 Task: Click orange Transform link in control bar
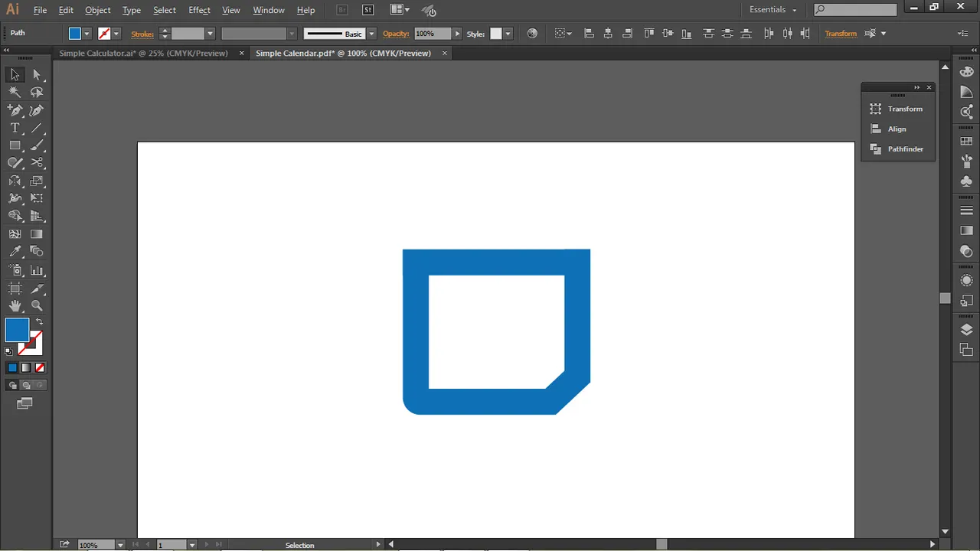coord(841,34)
